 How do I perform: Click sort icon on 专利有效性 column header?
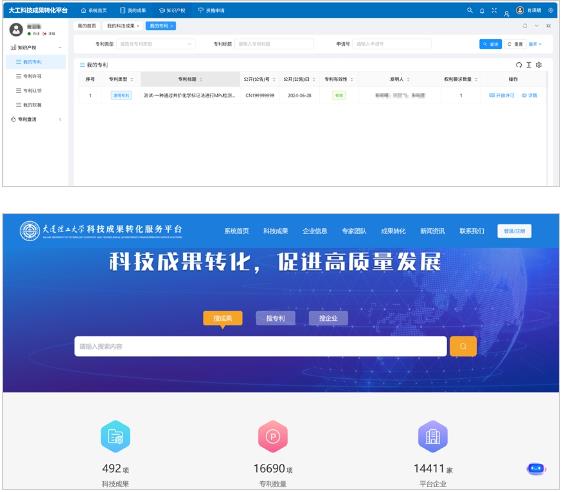pos(352,79)
